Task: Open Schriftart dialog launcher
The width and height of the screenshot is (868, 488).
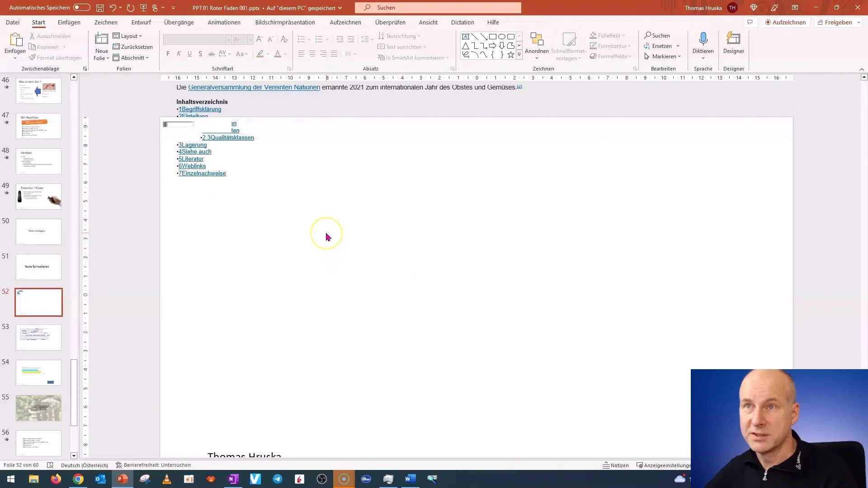Action: point(289,69)
